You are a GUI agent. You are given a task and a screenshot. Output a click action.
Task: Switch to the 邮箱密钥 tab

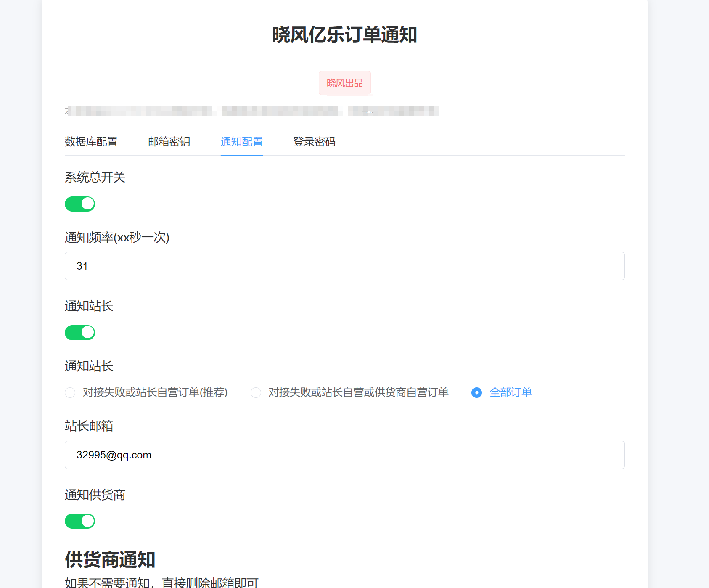coord(169,142)
